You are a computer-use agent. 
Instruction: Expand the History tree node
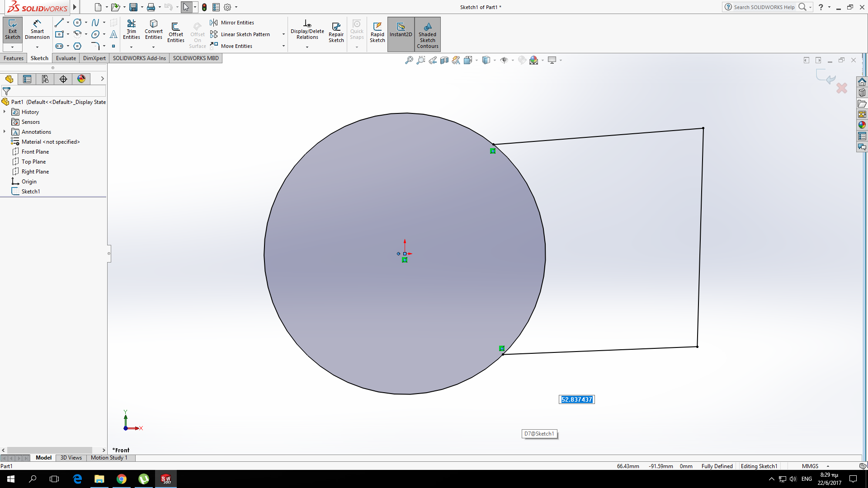pyautogui.click(x=5, y=112)
